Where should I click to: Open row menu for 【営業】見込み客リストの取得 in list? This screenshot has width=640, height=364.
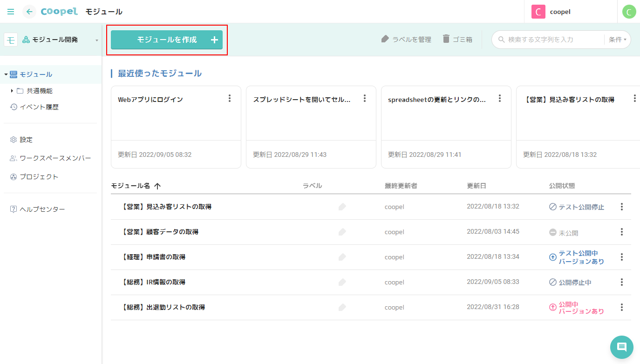[621, 207]
